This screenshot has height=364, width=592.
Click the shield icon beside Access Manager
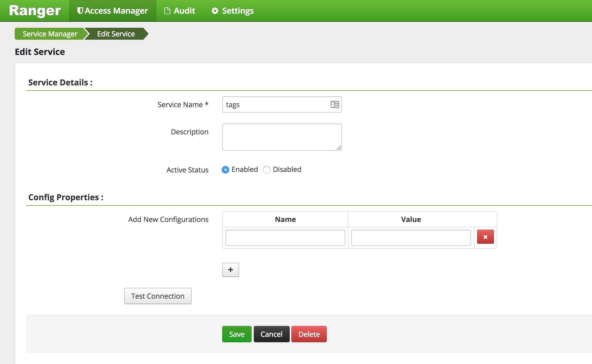[80, 11]
